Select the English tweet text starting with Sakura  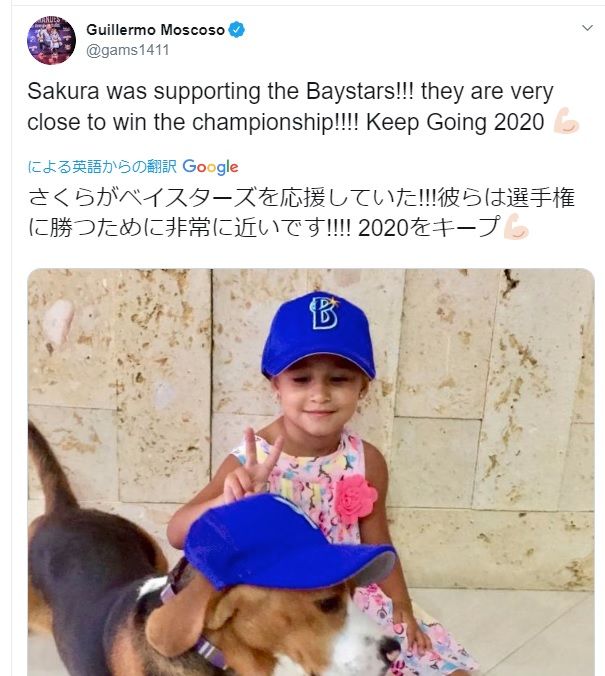[x=290, y=106]
